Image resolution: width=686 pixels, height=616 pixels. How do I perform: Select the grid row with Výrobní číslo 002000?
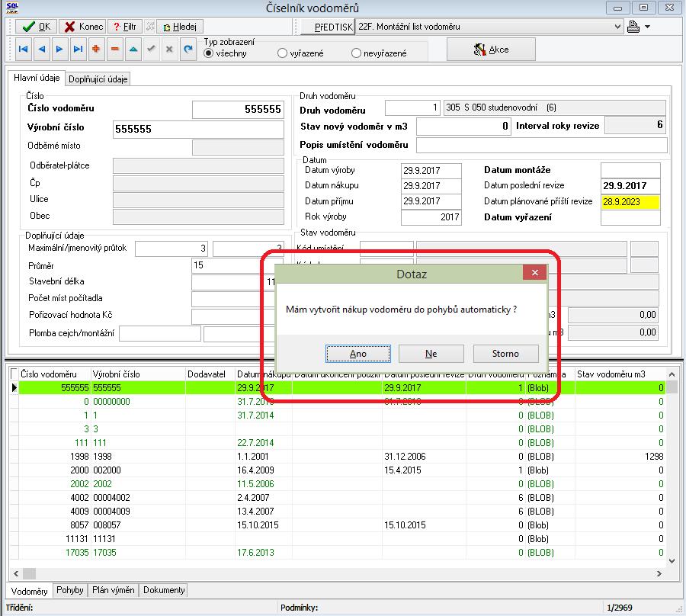click(342, 470)
